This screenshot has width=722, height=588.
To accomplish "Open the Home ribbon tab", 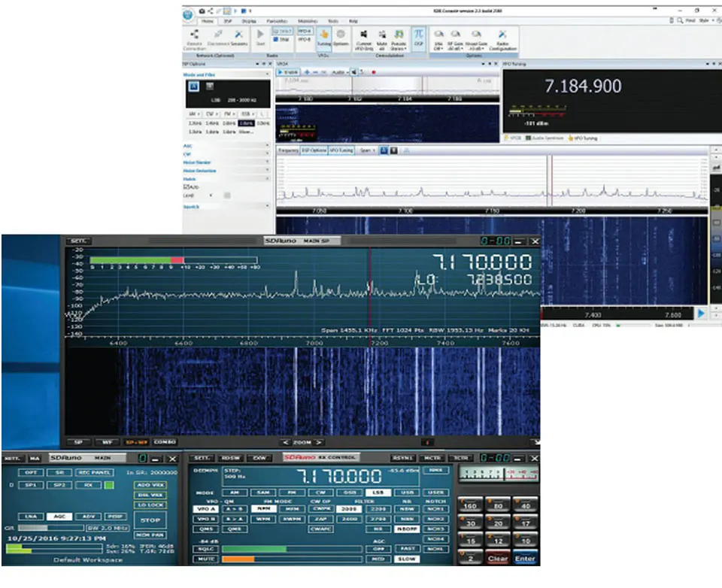I will click(x=208, y=21).
